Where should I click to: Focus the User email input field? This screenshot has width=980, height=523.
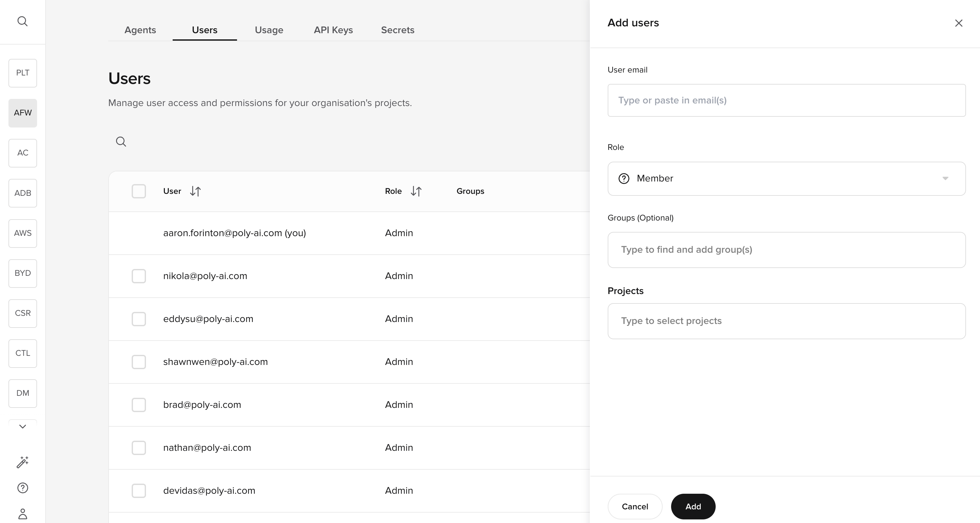786,101
